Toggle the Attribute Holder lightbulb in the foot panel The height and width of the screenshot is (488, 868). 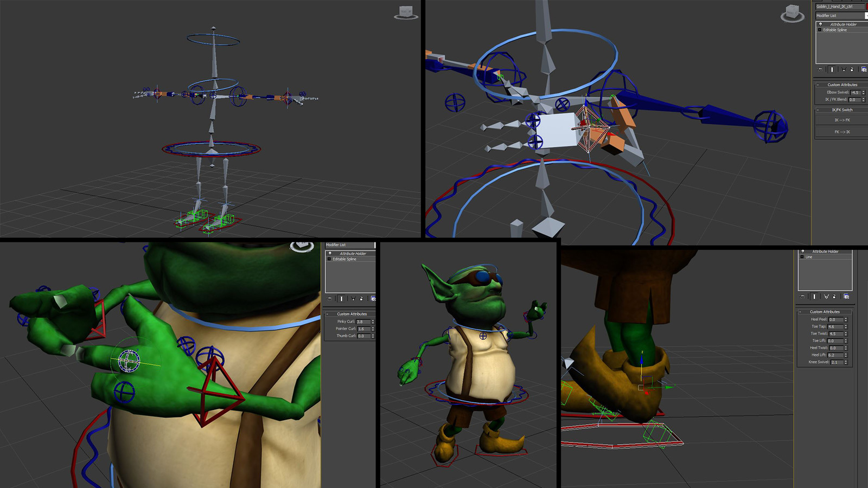point(803,252)
